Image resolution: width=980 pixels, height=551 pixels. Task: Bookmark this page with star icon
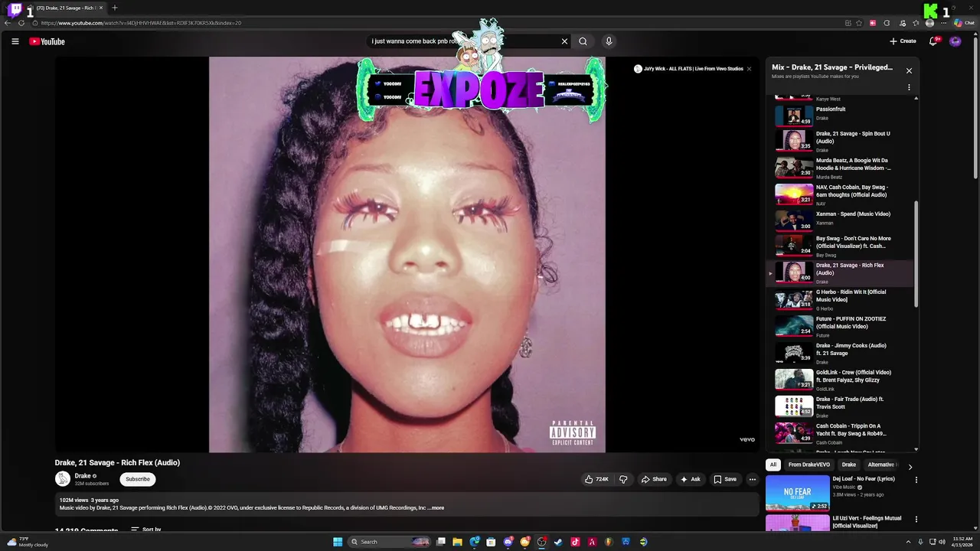pos(859,23)
